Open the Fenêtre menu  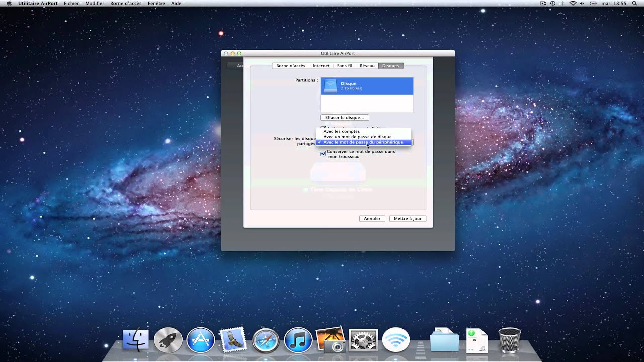[x=156, y=3]
